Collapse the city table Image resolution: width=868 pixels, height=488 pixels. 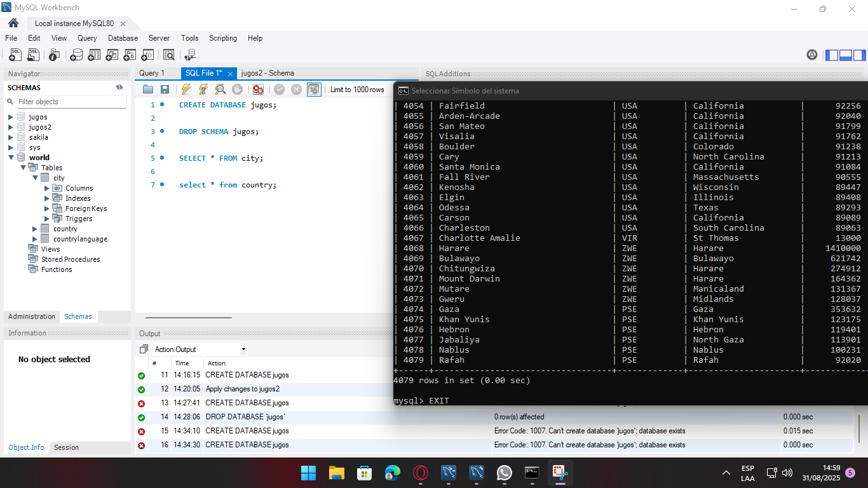coord(36,178)
